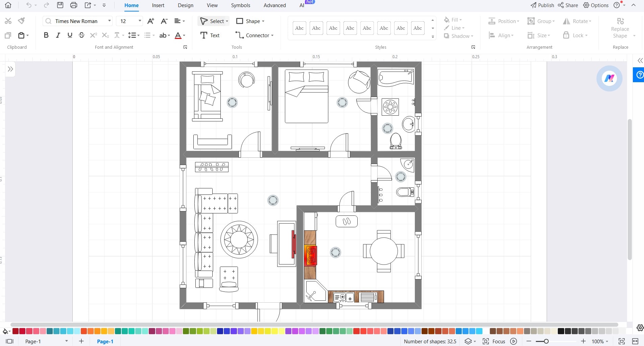Select the blue Page-1 tab

[x=105, y=341]
